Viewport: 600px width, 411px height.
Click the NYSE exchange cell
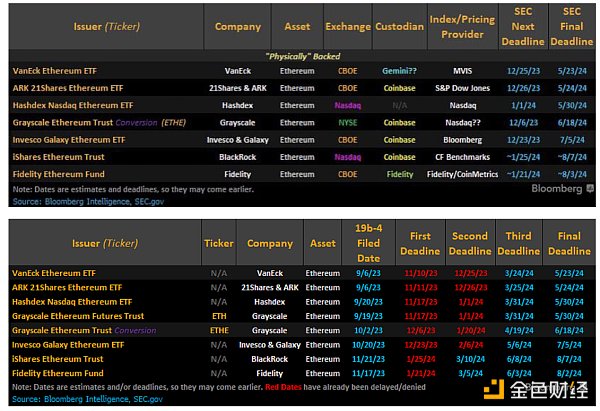click(x=347, y=123)
